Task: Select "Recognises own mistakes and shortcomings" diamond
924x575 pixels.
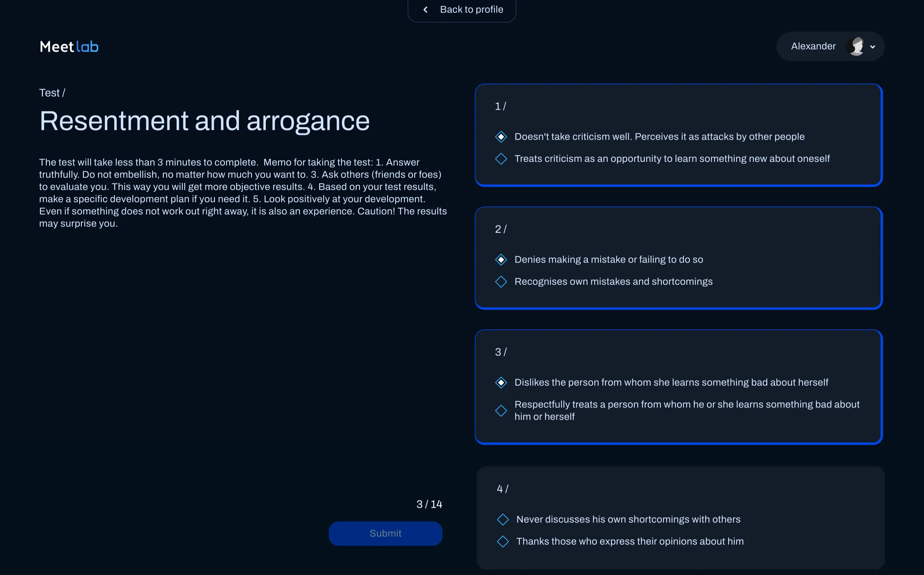Action: (501, 282)
